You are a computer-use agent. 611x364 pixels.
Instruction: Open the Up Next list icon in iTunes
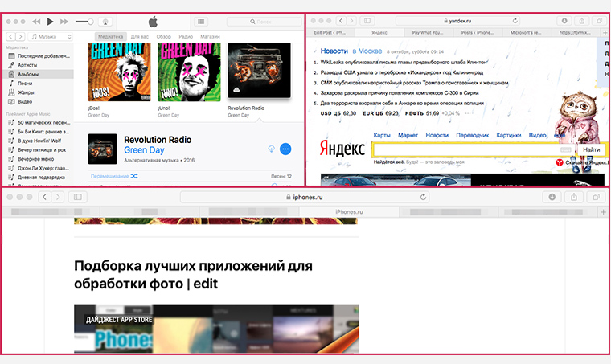click(x=201, y=22)
